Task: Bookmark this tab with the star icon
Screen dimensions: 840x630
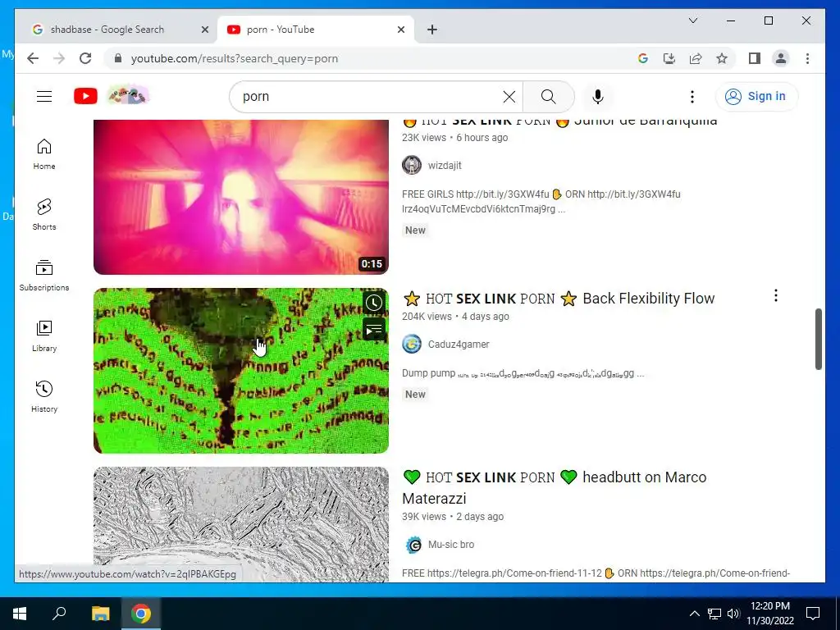Action: (x=722, y=58)
